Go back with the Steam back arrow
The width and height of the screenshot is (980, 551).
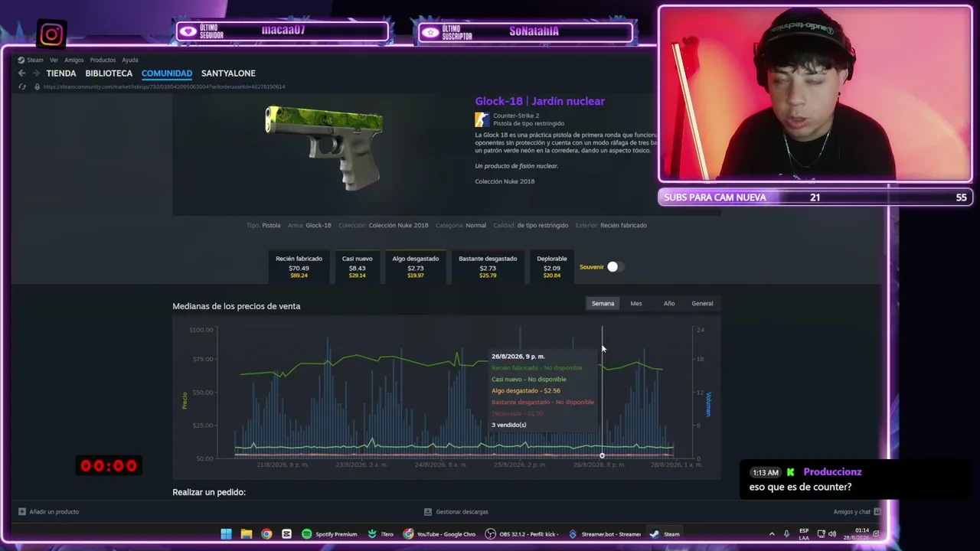[21, 73]
